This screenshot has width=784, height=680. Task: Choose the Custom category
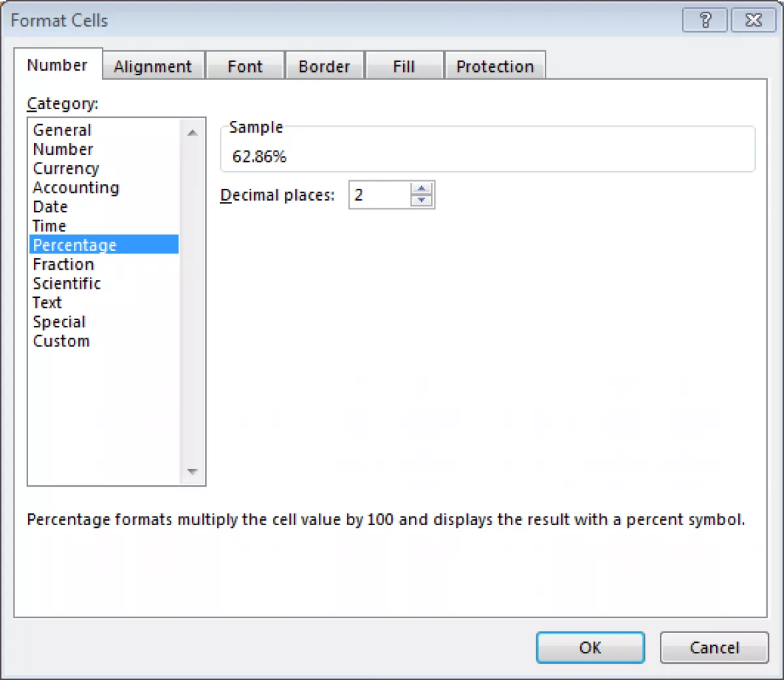click(104, 341)
